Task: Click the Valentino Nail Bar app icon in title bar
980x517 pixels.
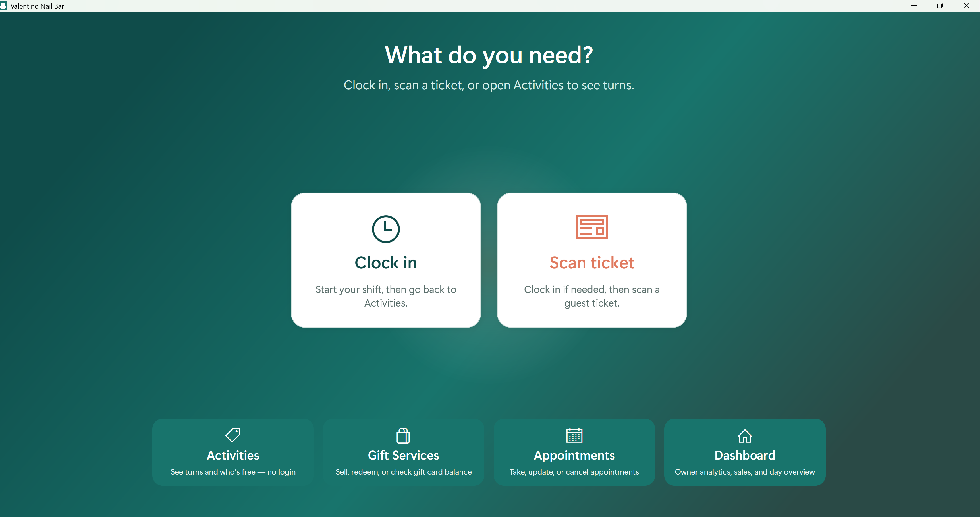Action: [3, 6]
